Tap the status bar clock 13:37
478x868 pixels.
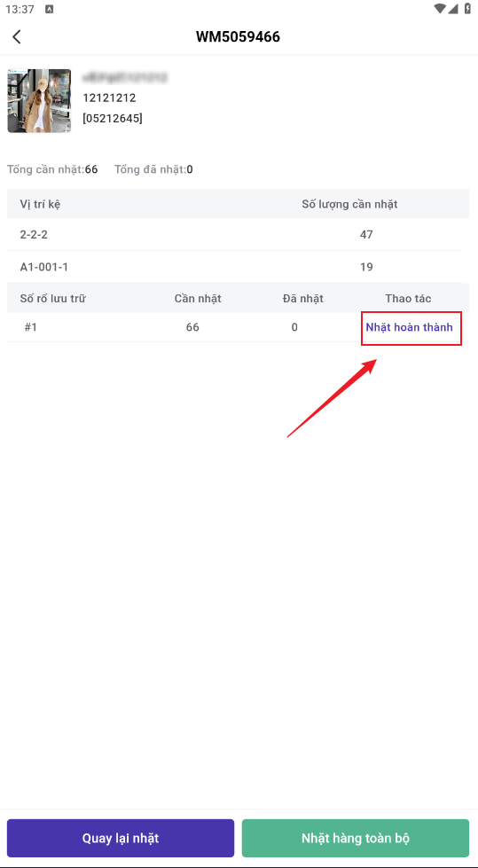point(20,10)
